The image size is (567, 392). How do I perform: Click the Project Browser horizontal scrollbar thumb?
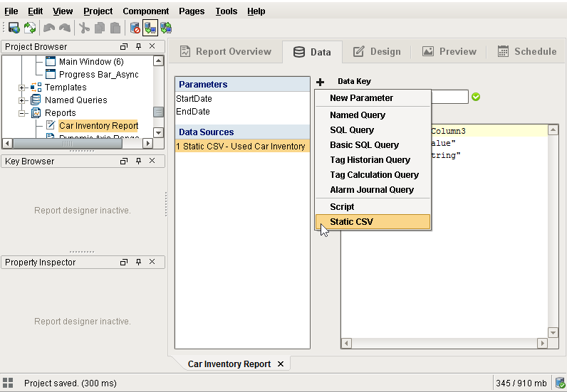(x=68, y=143)
